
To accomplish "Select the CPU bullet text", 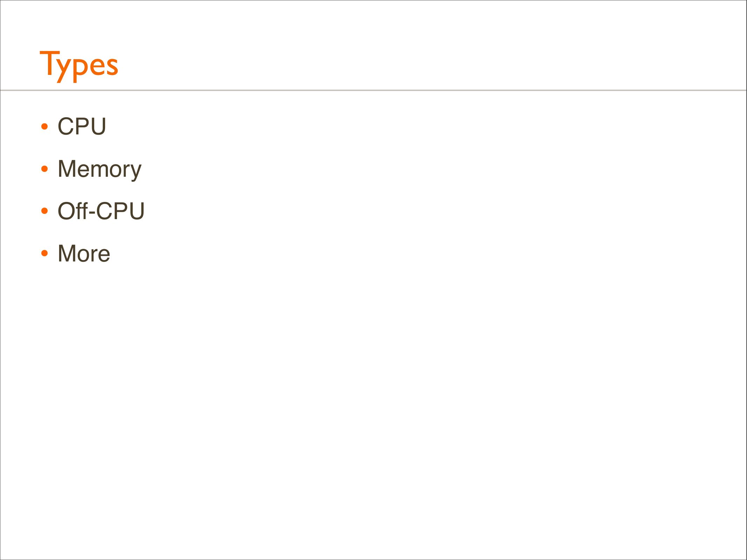I will point(82,126).
